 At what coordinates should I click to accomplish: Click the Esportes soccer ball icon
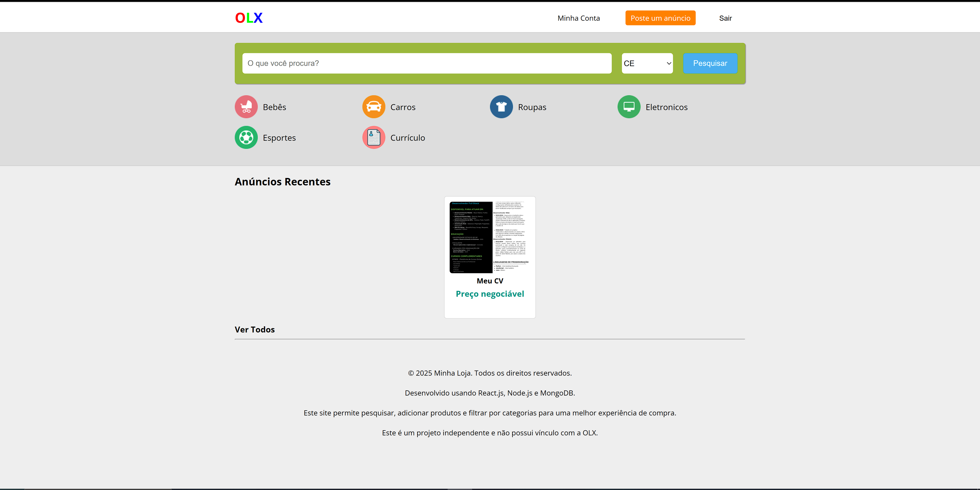(246, 137)
